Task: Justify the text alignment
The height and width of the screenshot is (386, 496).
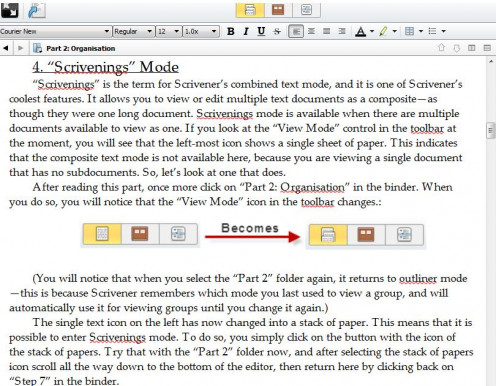Action: (x=327, y=31)
